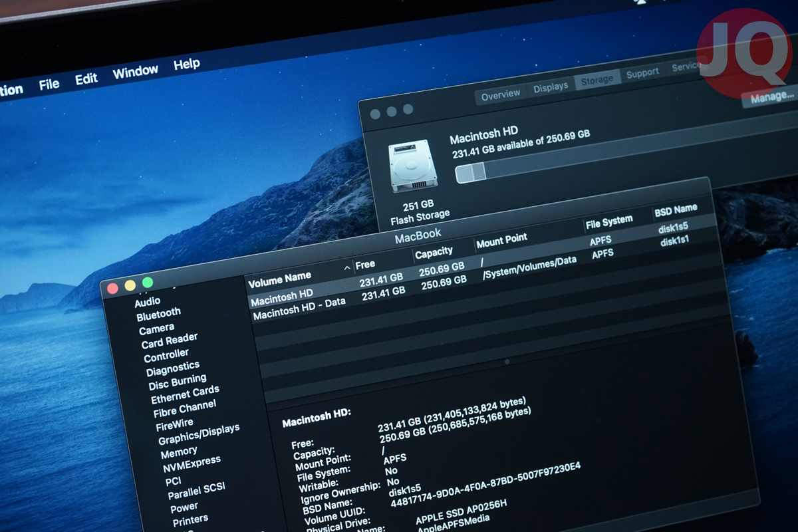Select Parallel SCSI in the sidebar

(x=197, y=491)
